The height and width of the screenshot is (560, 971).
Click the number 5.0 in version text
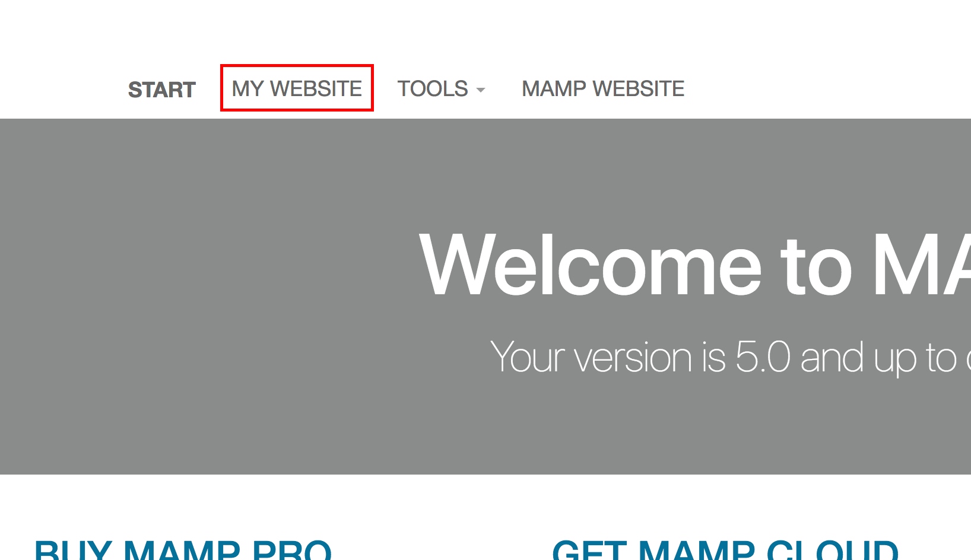(x=763, y=357)
